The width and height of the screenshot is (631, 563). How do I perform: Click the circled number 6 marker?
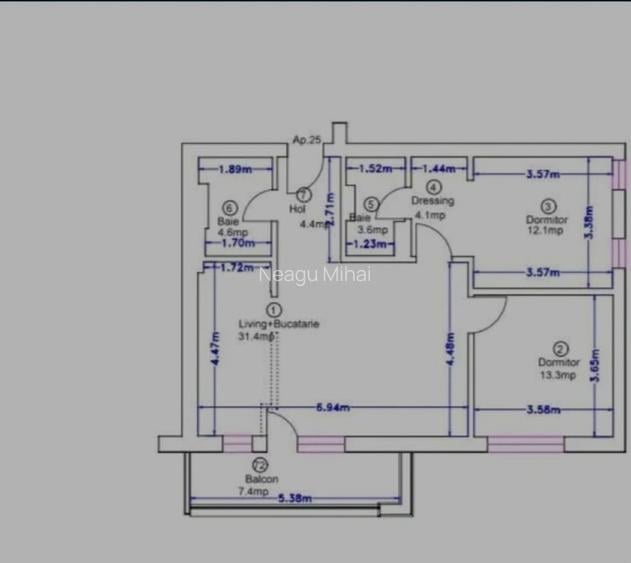pyautogui.click(x=230, y=208)
